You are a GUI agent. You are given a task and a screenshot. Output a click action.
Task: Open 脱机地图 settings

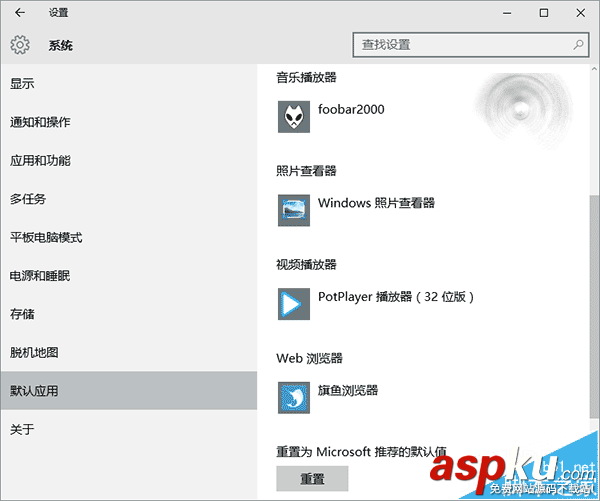point(129,352)
